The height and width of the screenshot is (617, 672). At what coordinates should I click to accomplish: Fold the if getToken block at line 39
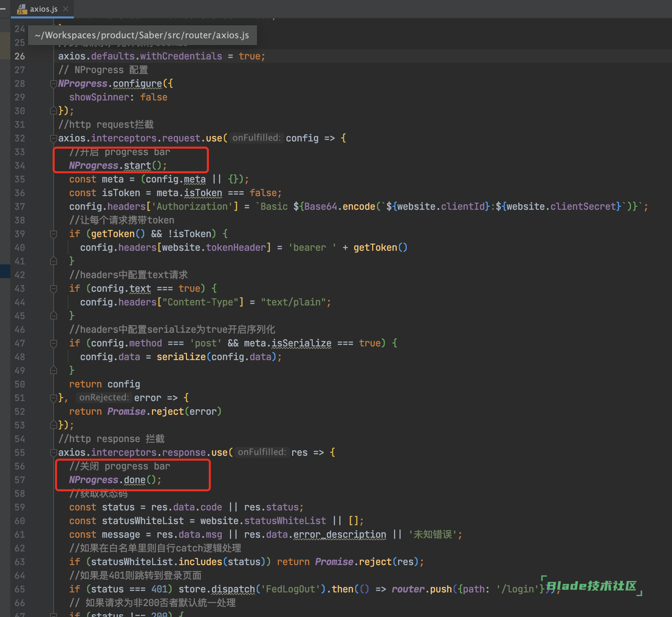53,234
